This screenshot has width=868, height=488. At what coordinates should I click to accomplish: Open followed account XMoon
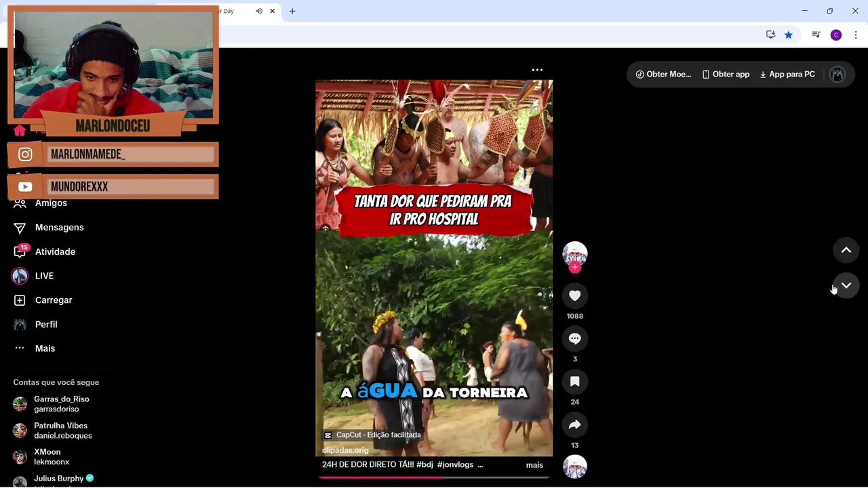41,457
